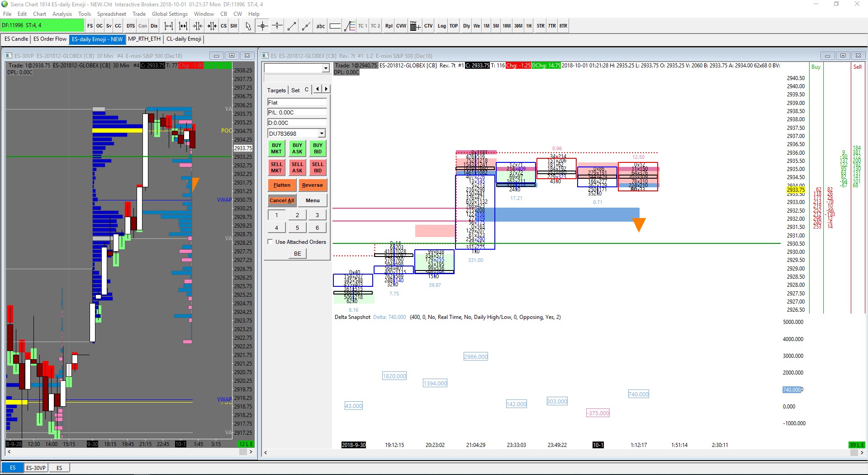Viewport: 868px width, 475px height.
Task: Click the BE break-even button
Action: 298,253
